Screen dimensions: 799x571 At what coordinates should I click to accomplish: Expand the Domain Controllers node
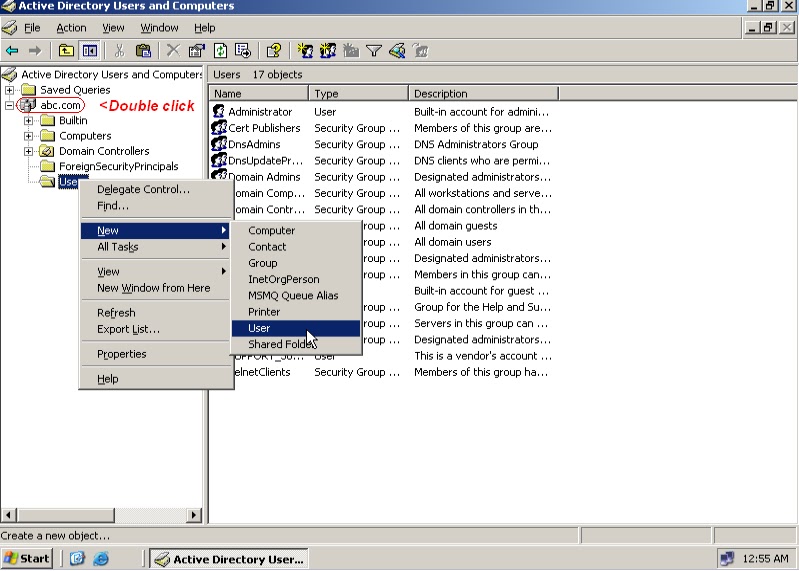click(x=29, y=151)
